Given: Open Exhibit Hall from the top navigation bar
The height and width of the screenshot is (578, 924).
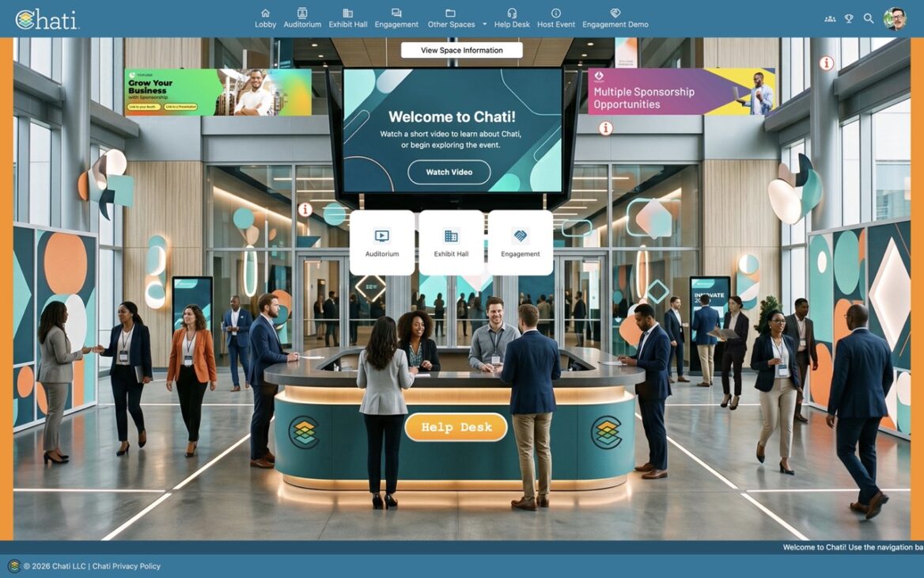Looking at the screenshot, I should click(x=347, y=18).
